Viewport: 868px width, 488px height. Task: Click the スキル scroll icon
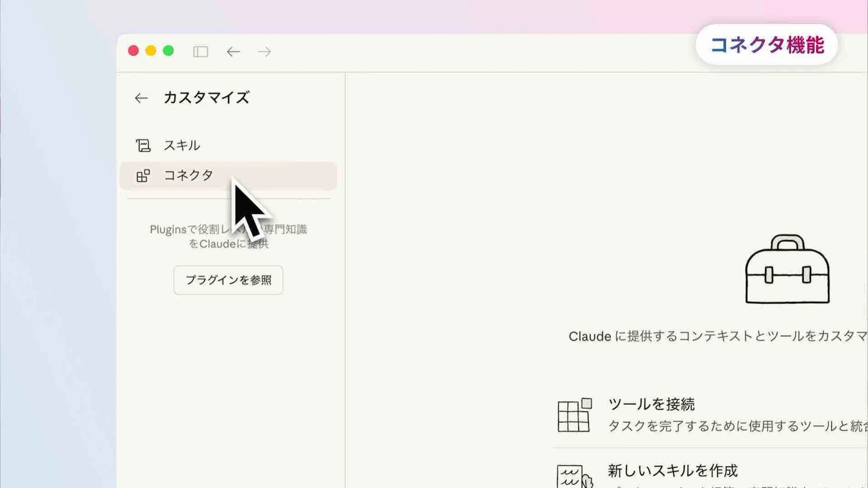point(143,146)
